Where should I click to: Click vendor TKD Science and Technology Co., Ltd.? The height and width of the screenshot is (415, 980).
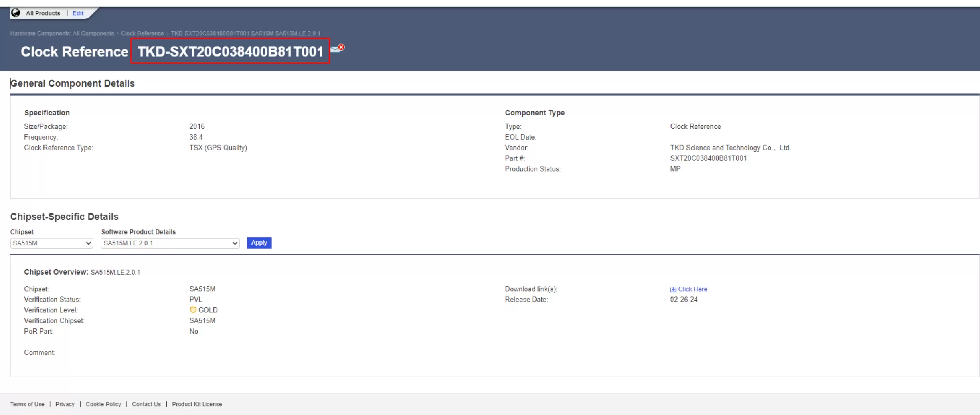click(x=730, y=148)
